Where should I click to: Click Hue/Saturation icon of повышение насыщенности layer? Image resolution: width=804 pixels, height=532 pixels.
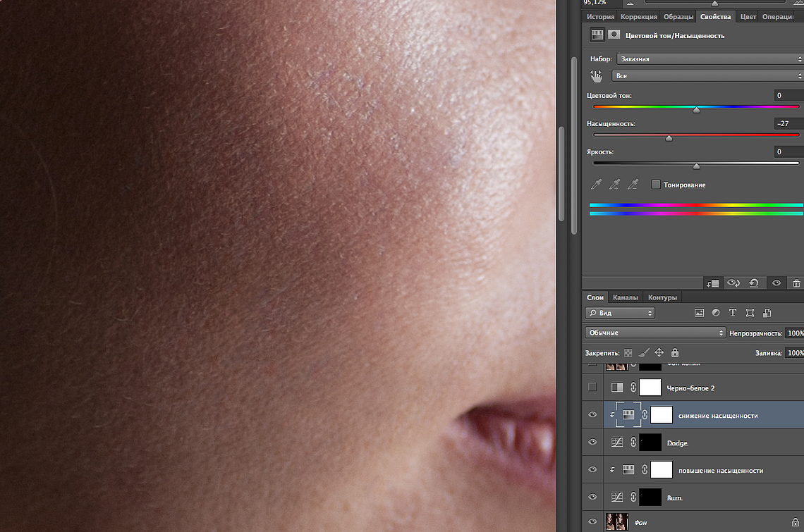[628, 469]
